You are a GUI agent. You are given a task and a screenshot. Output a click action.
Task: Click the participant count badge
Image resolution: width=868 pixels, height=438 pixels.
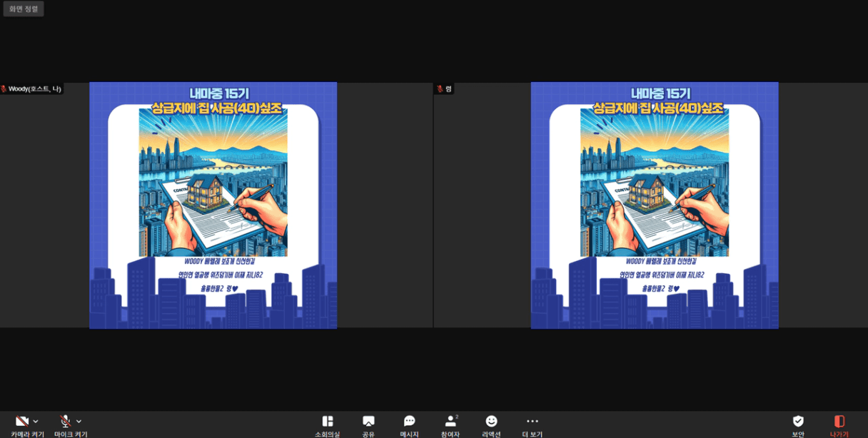[x=457, y=417]
